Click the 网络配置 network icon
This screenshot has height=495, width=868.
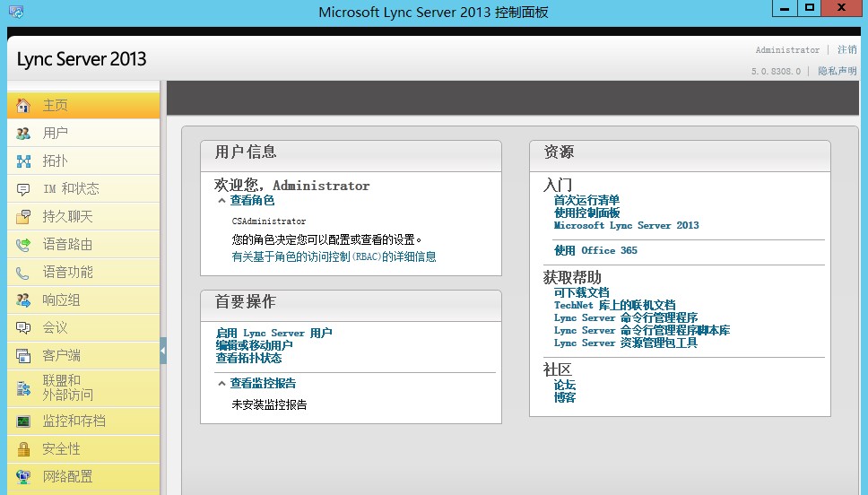[x=23, y=477]
